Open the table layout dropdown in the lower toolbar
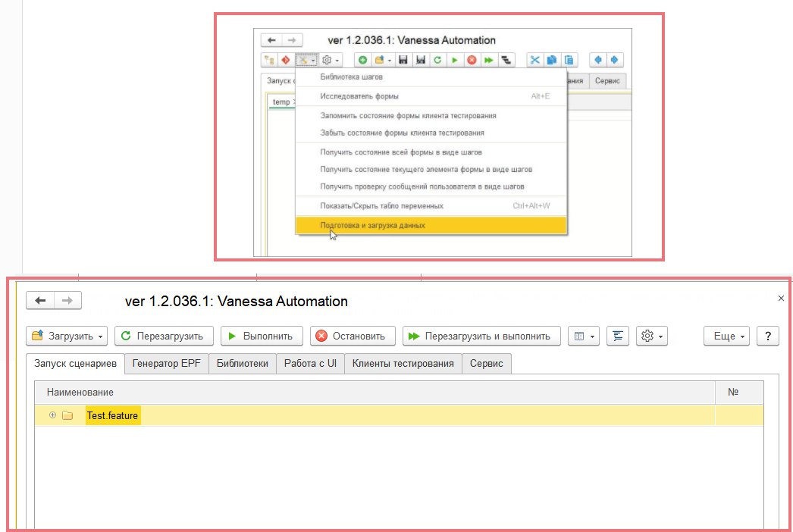 tap(584, 336)
